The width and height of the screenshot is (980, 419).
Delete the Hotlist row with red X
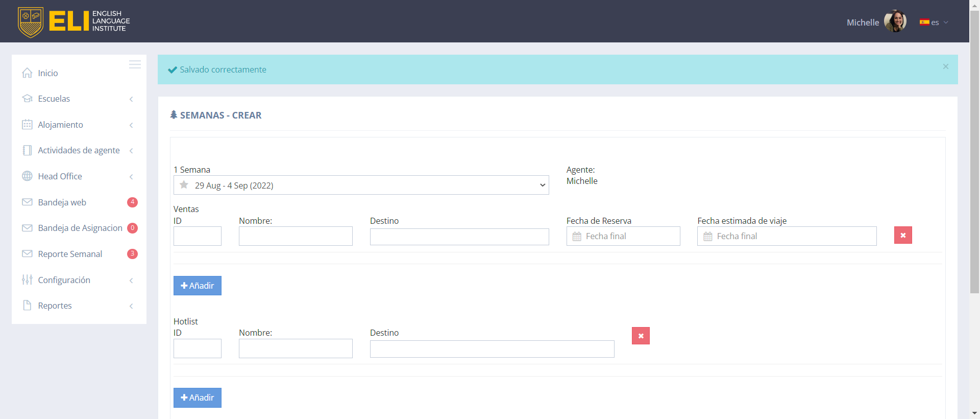[641, 336]
